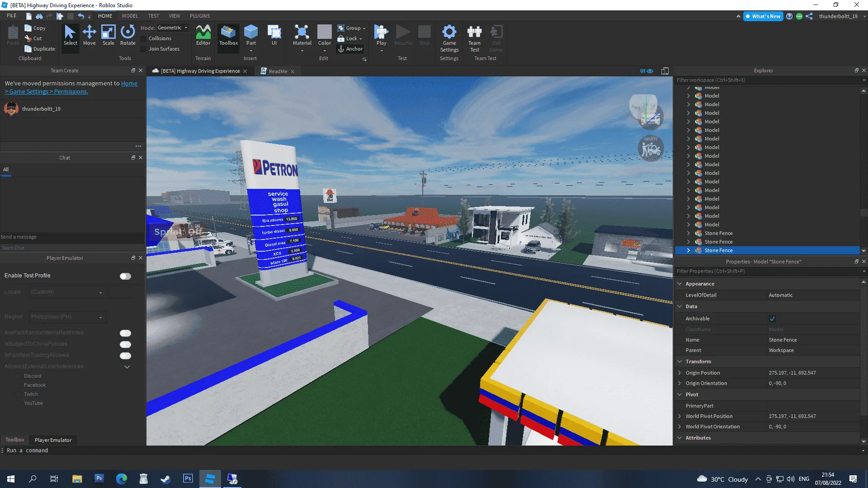Switch to the TEST ribbon tab
Viewport: 868px width, 488px height.
pyautogui.click(x=154, y=16)
